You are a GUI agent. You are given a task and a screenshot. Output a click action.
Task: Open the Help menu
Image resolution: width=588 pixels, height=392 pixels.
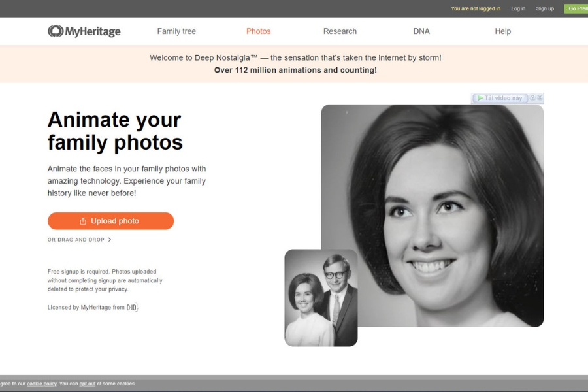(502, 31)
